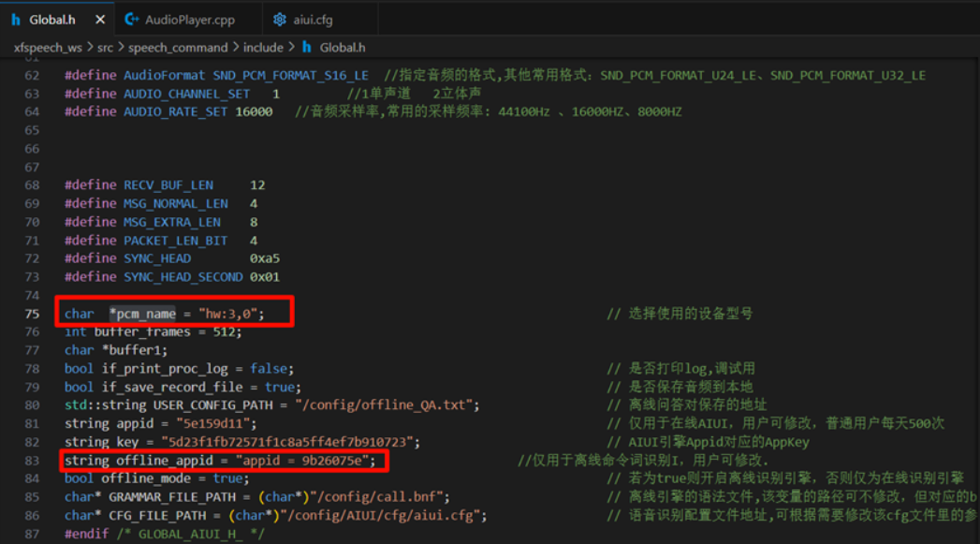Viewport: 980px width, 544px height.
Task: Click the "hw:3,0" string value
Action: (230, 314)
